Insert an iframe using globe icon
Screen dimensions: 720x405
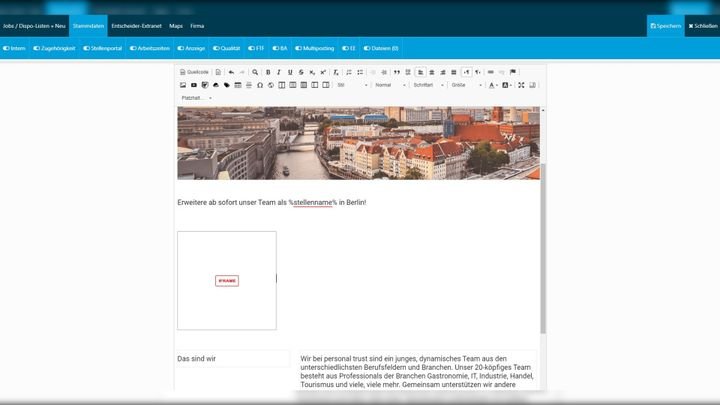point(271,85)
